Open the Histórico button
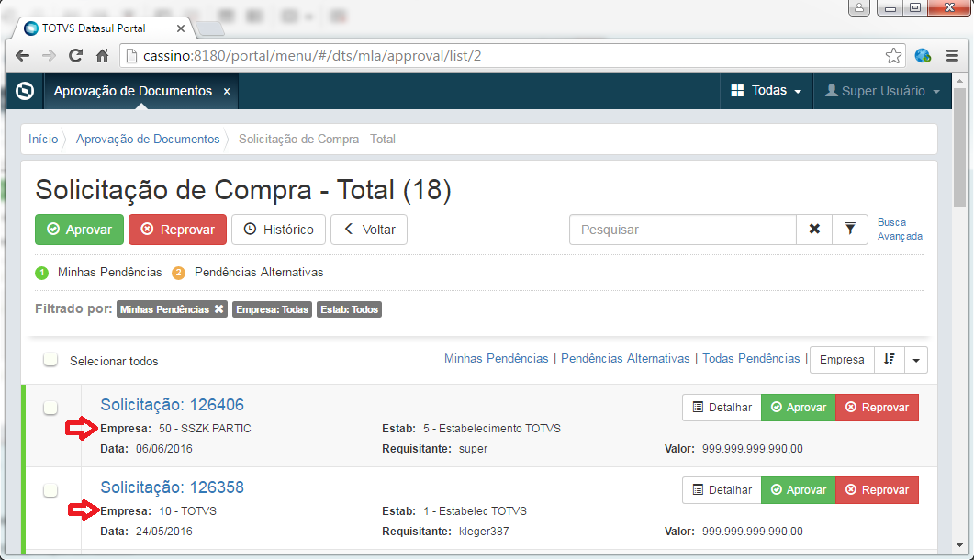The image size is (974, 560). click(278, 230)
